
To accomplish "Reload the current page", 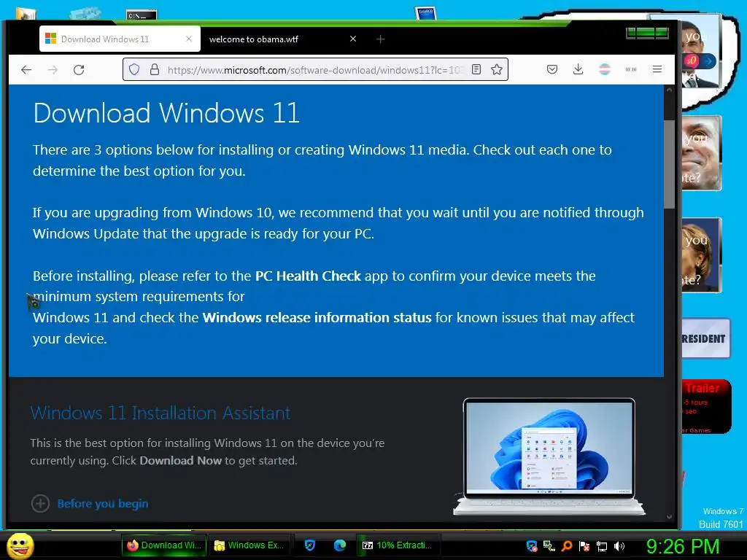I will pyautogui.click(x=79, y=69).
